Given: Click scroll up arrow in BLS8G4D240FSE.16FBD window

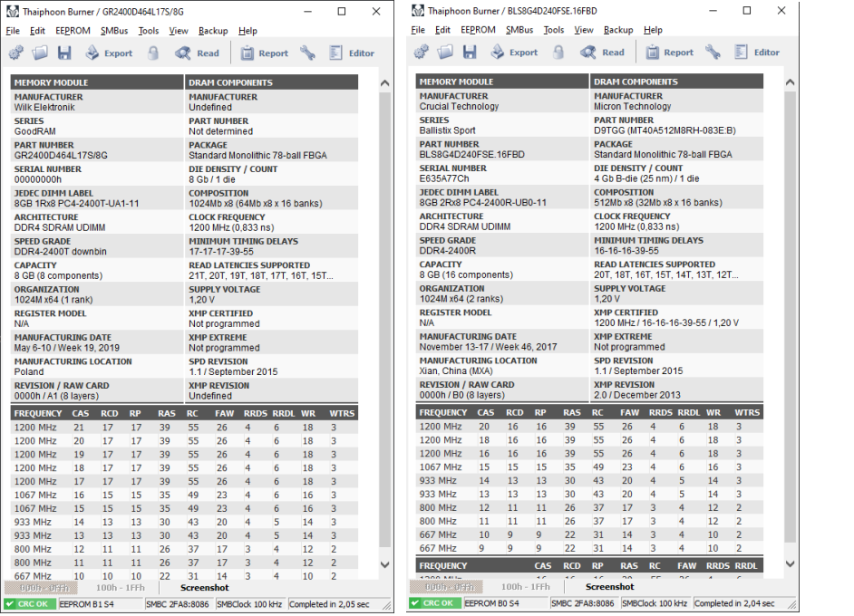Looking at the screenshot, I should tap(790, 82).
